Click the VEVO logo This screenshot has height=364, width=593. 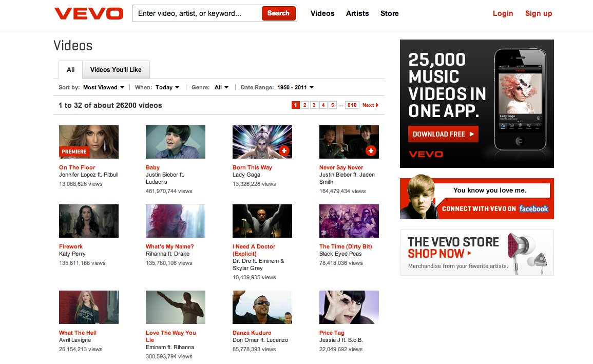click(x=88, y=14)
